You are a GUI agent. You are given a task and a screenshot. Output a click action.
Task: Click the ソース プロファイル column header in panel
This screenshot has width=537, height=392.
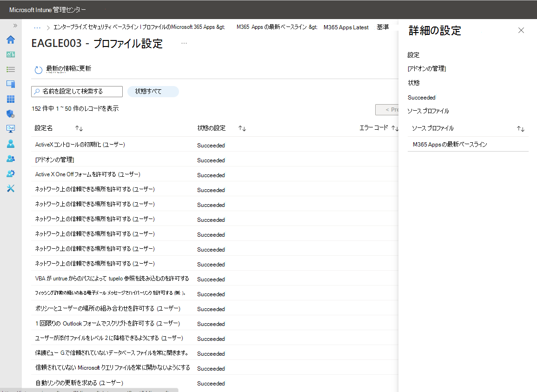point(432,128)
